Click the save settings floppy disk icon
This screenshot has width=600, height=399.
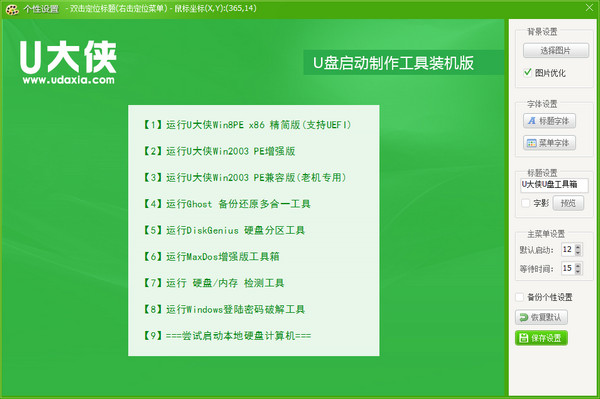(523, 338)
